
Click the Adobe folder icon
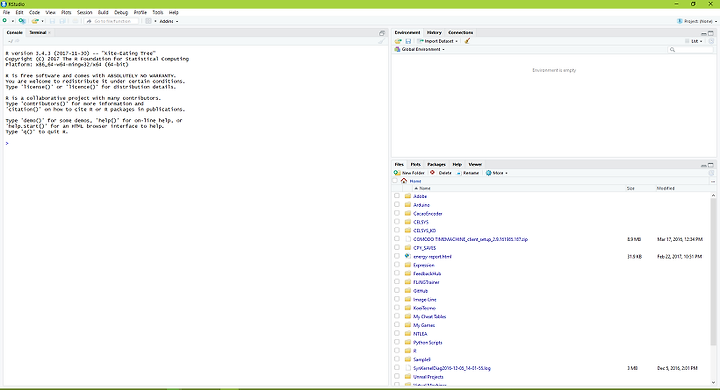click(x=408, y=196)
